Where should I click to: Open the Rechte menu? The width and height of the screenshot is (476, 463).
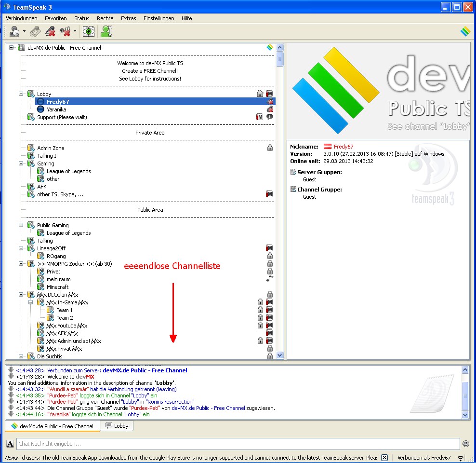tap(105, 18)
